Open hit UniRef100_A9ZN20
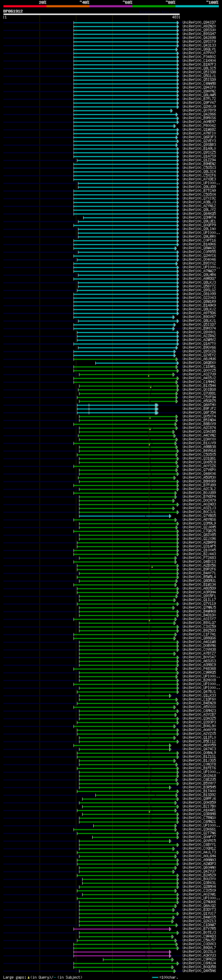The height and width of the screenshot is (980, 222). pyautogui.click(x=199, y=26)
